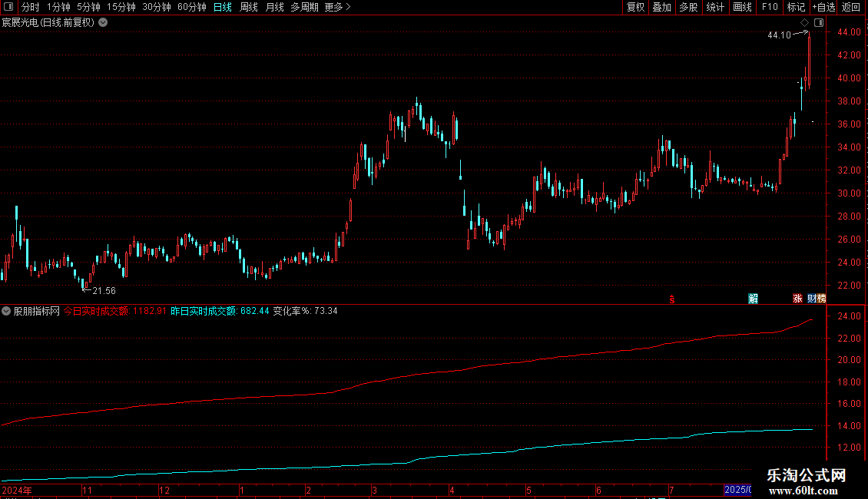868x499 pixels.
Task: Select the 15分钟 period
Action: tap(121, 7)
